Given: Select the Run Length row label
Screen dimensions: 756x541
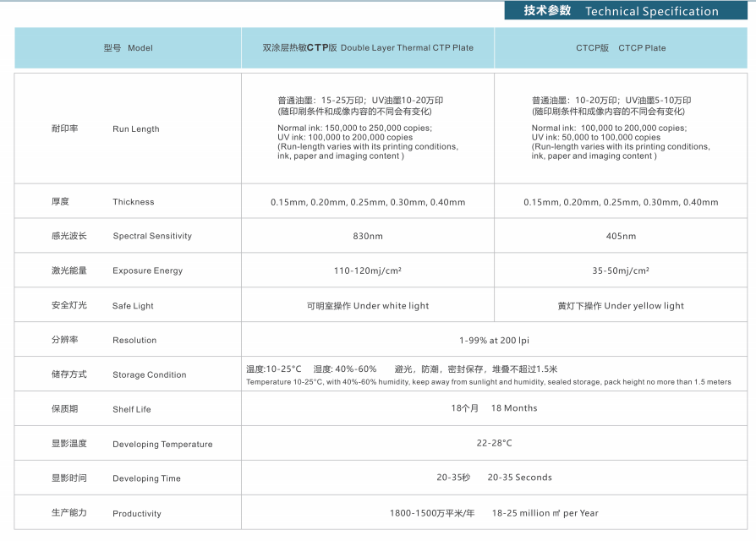Looking at the screenshot, I should (135, 129).
